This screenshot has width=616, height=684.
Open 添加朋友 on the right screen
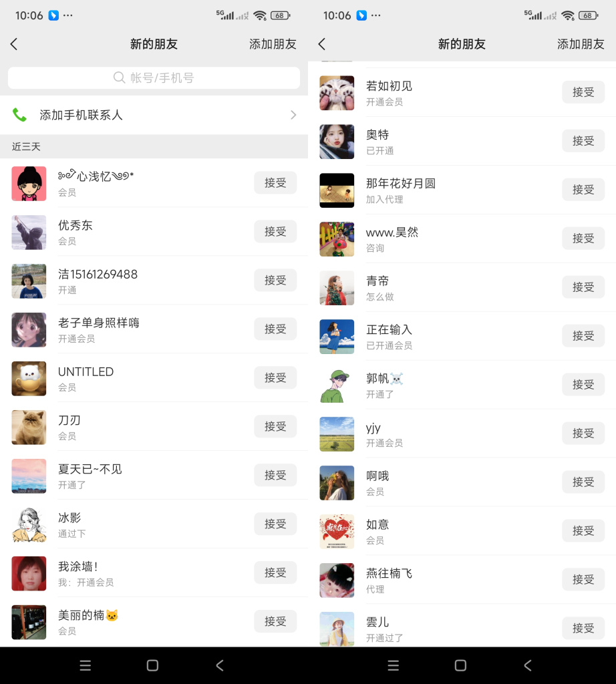coord(581,44)
